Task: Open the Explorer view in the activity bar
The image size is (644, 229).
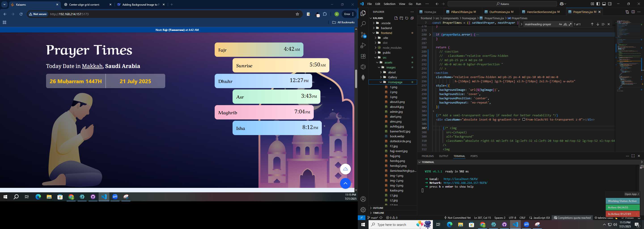Action: pyautogui.click(x=363, y=13)
